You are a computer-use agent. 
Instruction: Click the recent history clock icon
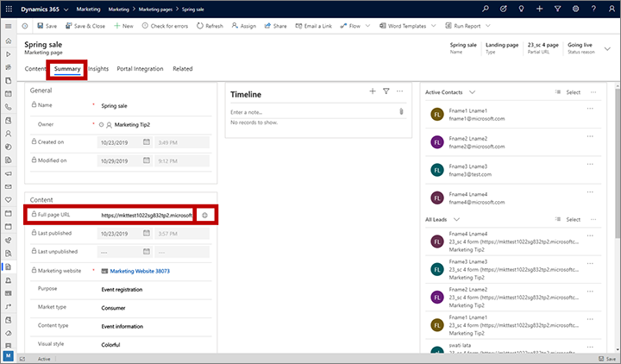[x=25, y=26]
